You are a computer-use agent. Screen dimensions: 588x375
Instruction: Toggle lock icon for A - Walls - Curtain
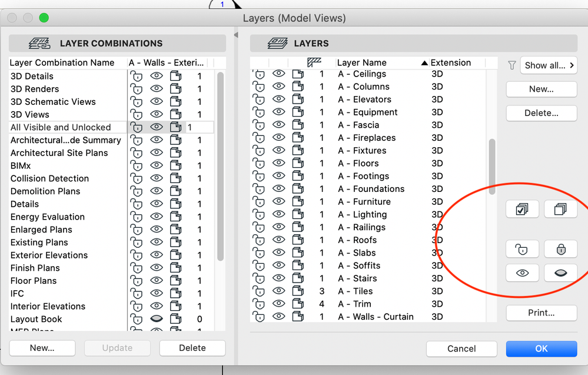259,317
